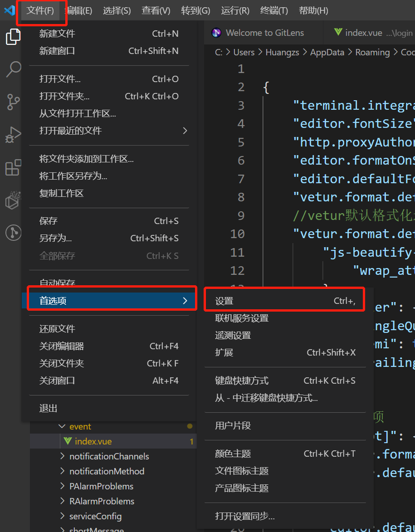Open the 转到(G) menu
This screenshot has width=415, height=532.
pyautogui.click(x=195, y=10)
